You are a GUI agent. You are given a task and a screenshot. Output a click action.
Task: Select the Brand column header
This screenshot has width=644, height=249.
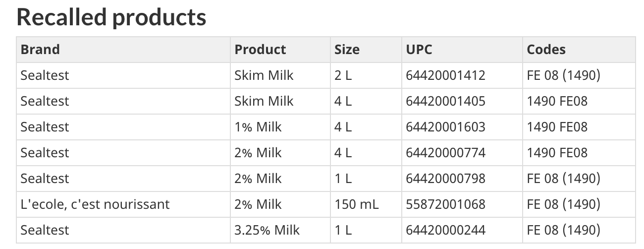[123, 50]
